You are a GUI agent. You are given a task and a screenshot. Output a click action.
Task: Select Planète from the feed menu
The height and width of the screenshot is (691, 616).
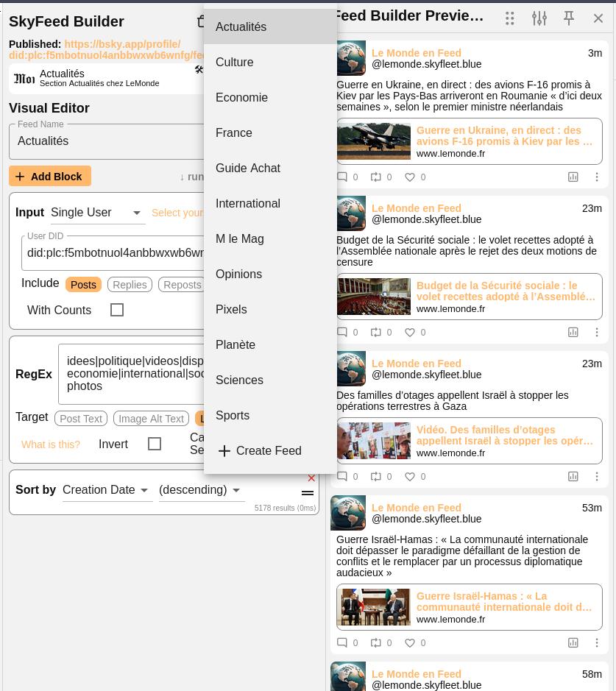[x=270, y=344]
